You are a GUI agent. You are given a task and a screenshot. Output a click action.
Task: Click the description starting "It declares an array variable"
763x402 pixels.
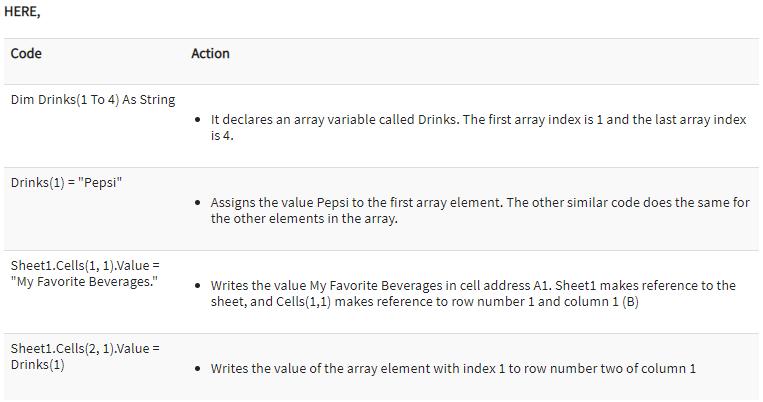478,119
